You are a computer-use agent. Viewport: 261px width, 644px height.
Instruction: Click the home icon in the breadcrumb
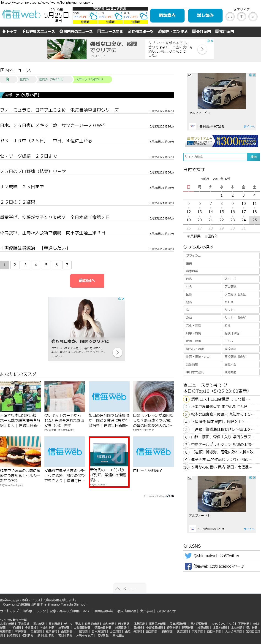tap(8, 79)
